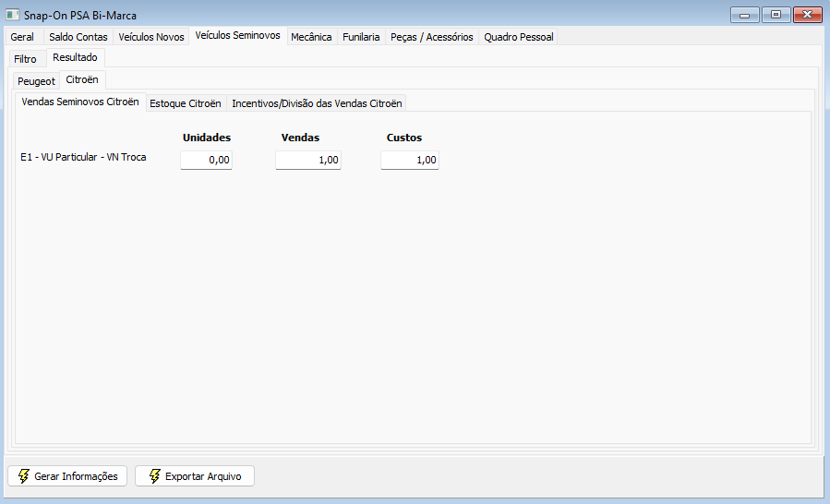Screen dimensions: 830x504
Task: Open the Funilaria tab
Action: [x=361, y=37]
